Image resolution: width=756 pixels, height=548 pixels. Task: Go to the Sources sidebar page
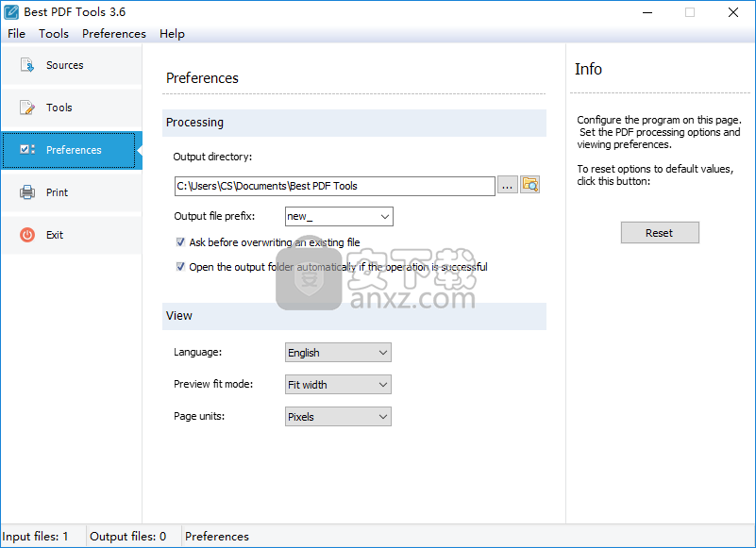(x=72, y=65)
